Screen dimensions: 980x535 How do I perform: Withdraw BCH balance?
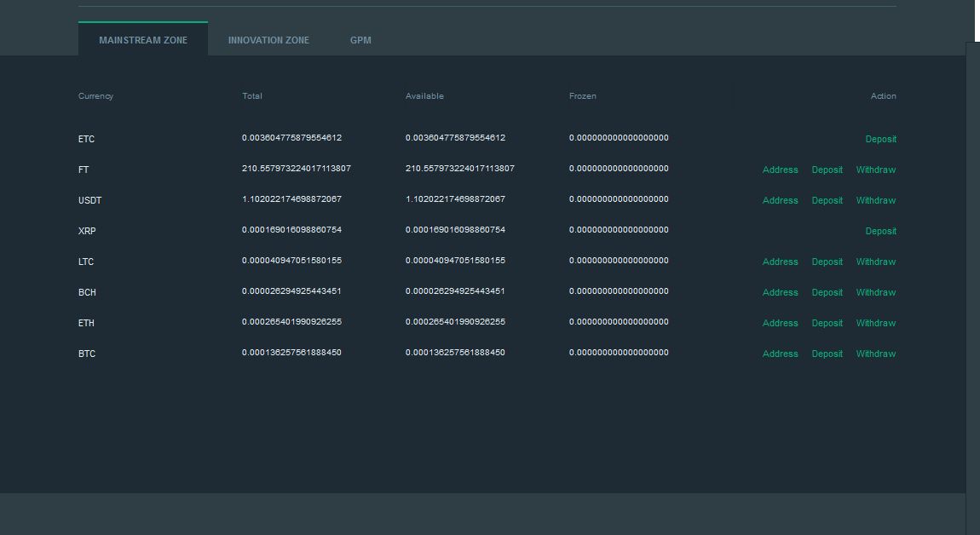click(x=876, y=292)
